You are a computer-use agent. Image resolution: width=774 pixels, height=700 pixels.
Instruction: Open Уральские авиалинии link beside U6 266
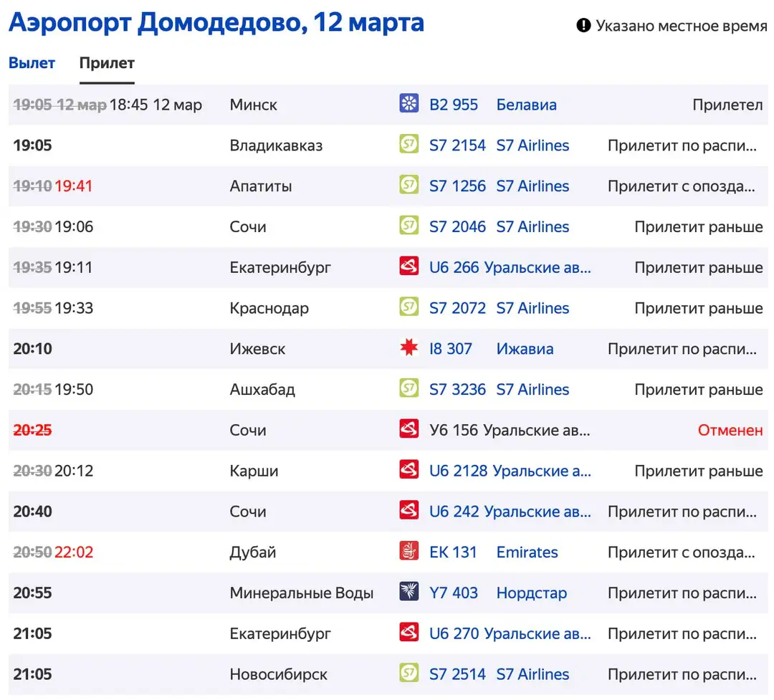pos(537,267)
